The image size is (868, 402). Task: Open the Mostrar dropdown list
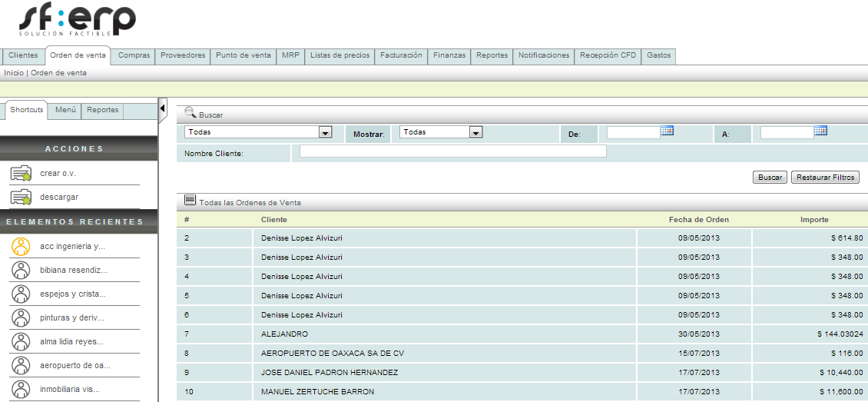coord(475,132)
